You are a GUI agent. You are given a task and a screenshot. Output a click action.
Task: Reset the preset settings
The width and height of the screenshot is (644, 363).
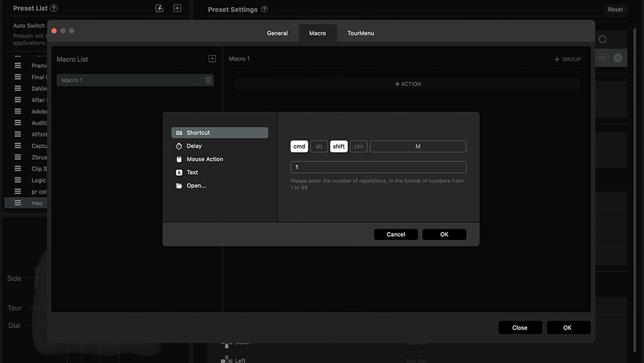pos(615,10)
